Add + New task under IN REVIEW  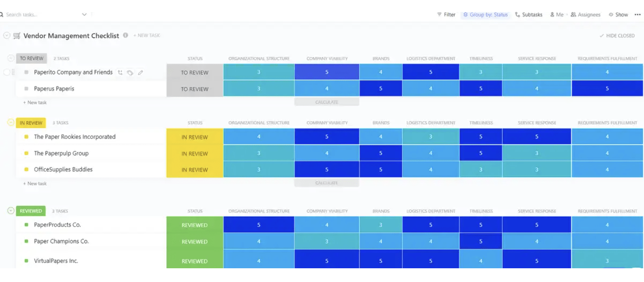click(35, 183)
